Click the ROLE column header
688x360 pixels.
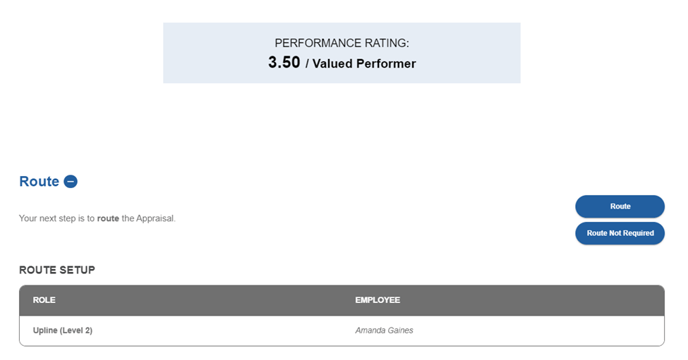(44, 300)
